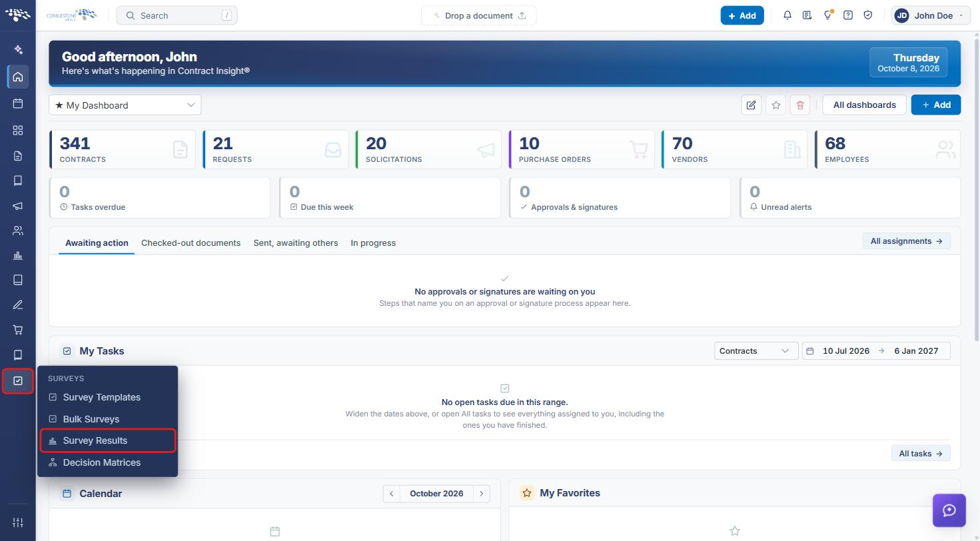This screenshot has width=980, height=541.
Task: Open the shopping cart sidebar icon
Action: pos(18,330)
